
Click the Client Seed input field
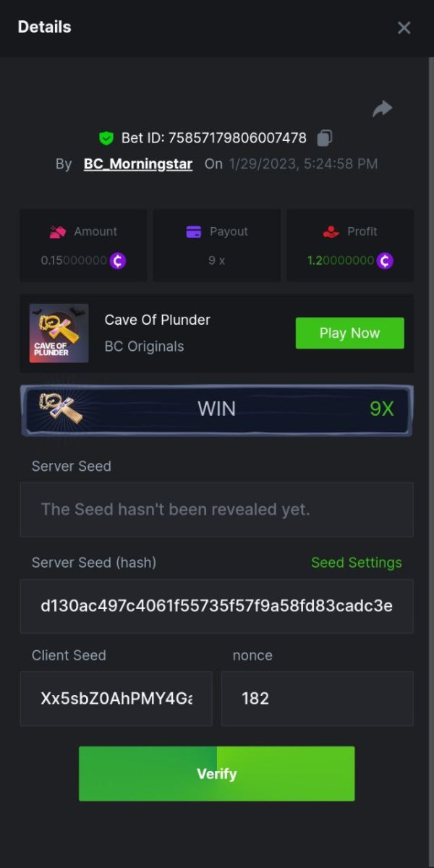pyautogui.click(x=116, y=699)
